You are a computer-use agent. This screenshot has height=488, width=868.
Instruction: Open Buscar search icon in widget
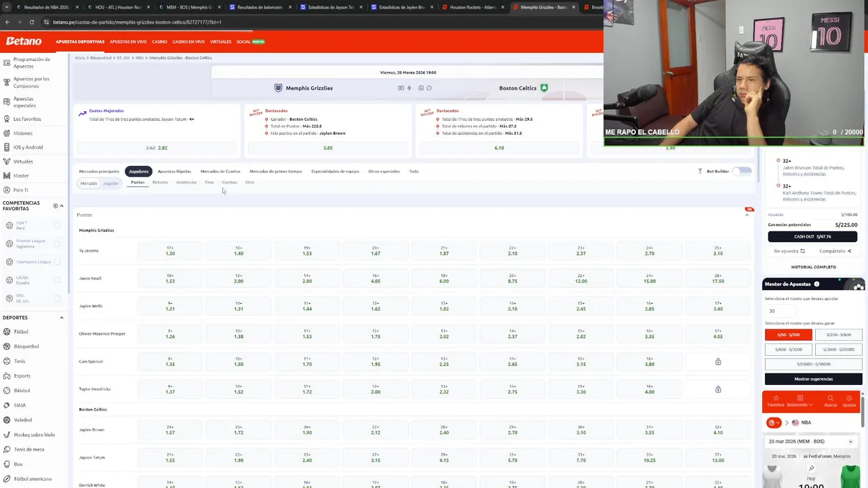[830, 398]
